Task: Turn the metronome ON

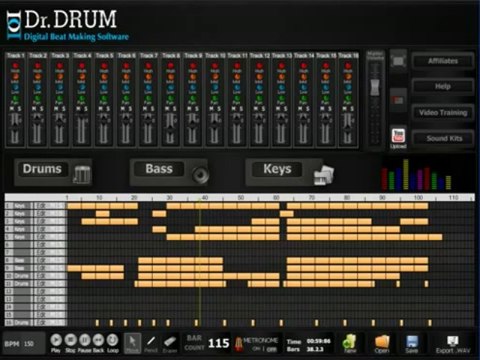Action: point(256,349)
